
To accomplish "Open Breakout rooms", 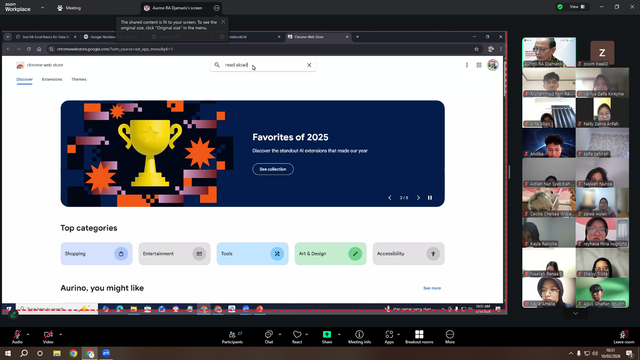I will tap(419, 337).
